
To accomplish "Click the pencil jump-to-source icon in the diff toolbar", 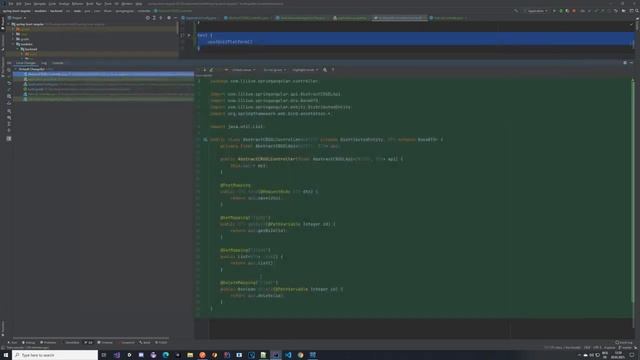I will [x=211, y=70].
